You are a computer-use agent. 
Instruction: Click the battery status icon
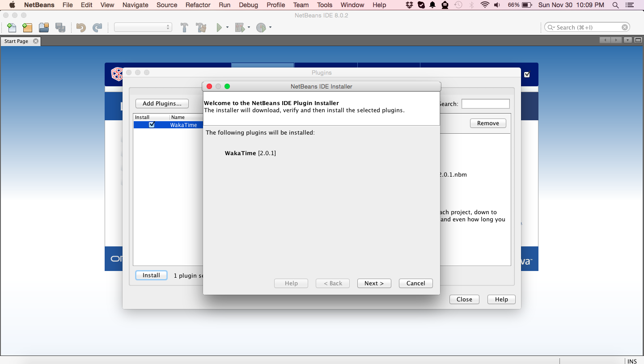point(527,5)
